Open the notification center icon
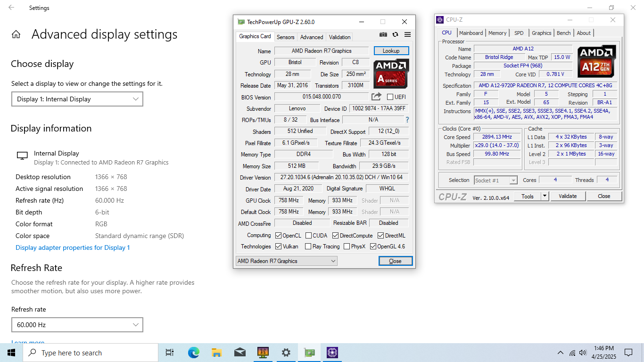 tap(628, 353)
